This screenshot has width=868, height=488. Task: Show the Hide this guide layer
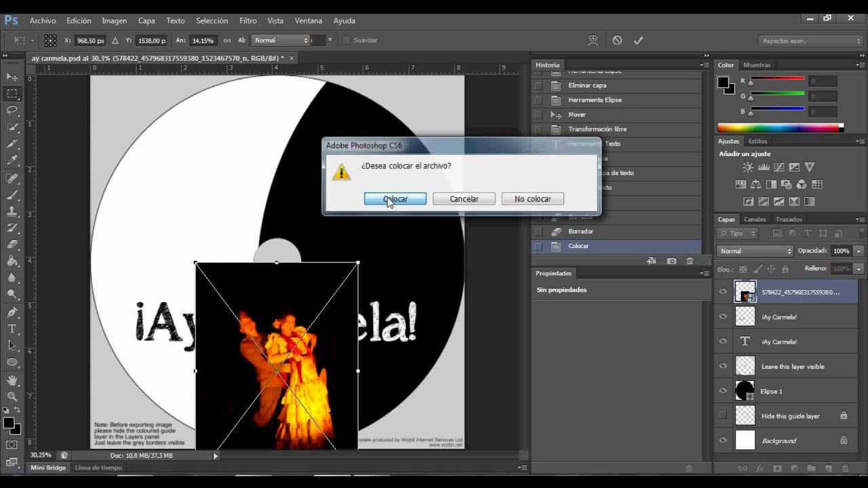pos(723,415)
